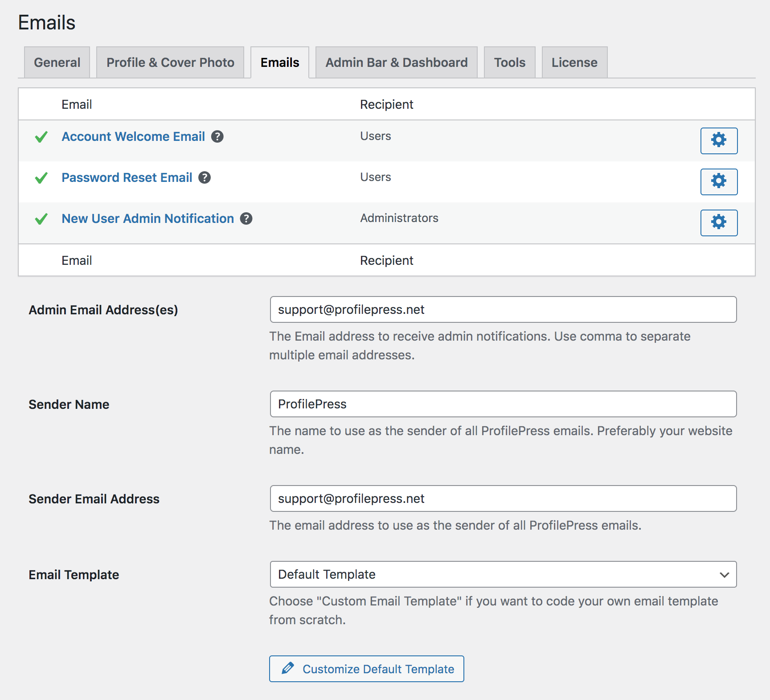Image resolution: width=770 pixels, height=700 pixels.
Task: Open the Profile & Cover Photo tab
Action: [x=170, y=62]
